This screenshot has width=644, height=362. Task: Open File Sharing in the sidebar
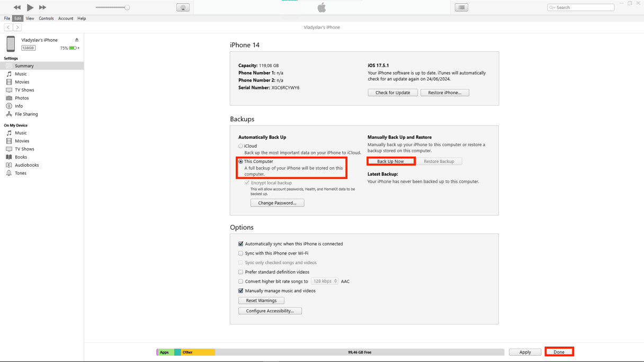[x=26, y=114]
